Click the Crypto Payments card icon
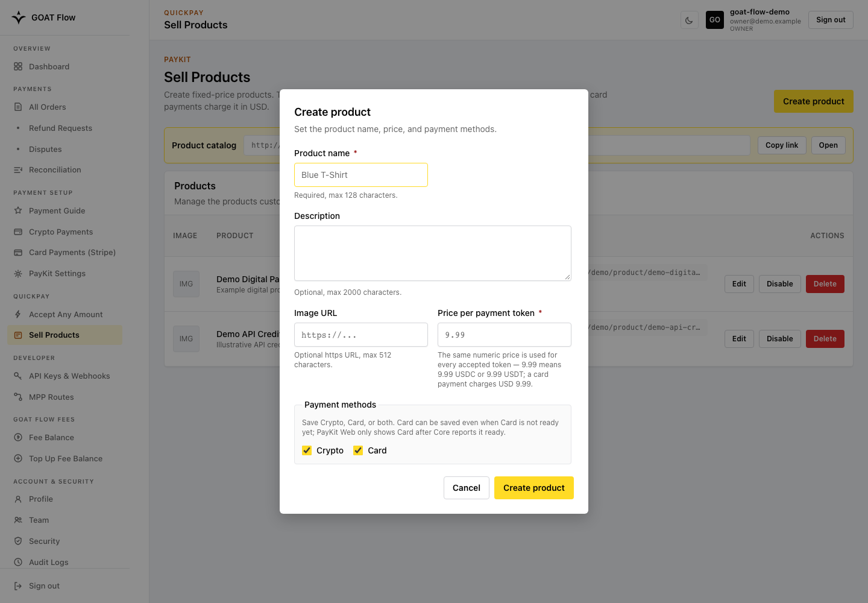The width and height of the screenshot is (868, 603). coord(18,232)
